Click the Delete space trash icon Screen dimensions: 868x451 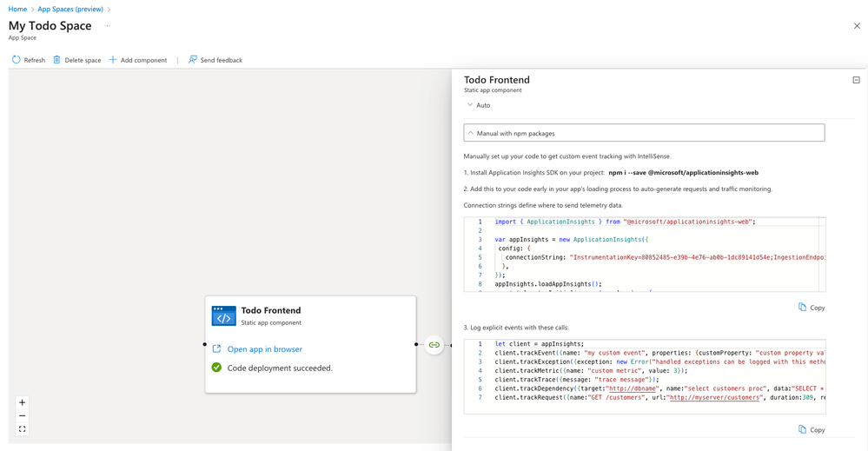(57, 60)
